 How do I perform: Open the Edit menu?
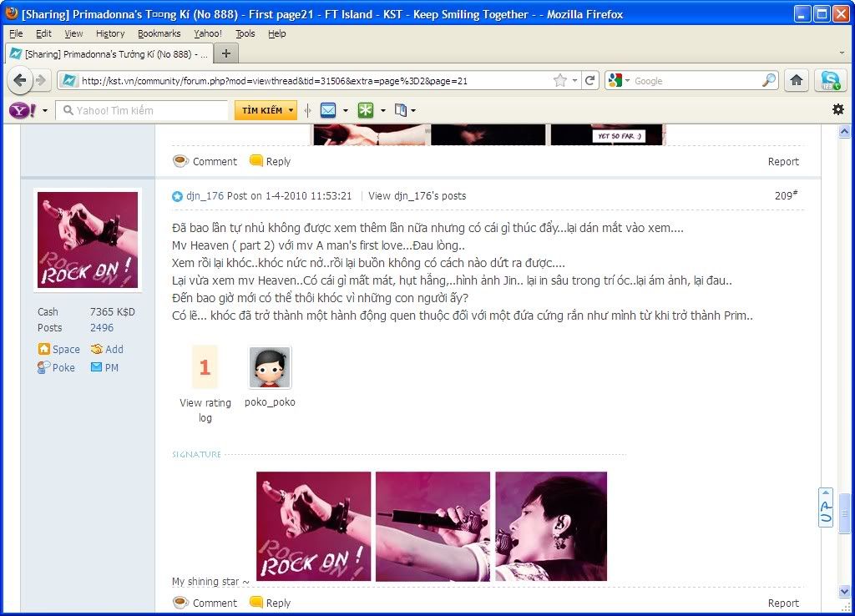[x=43, y=33]
